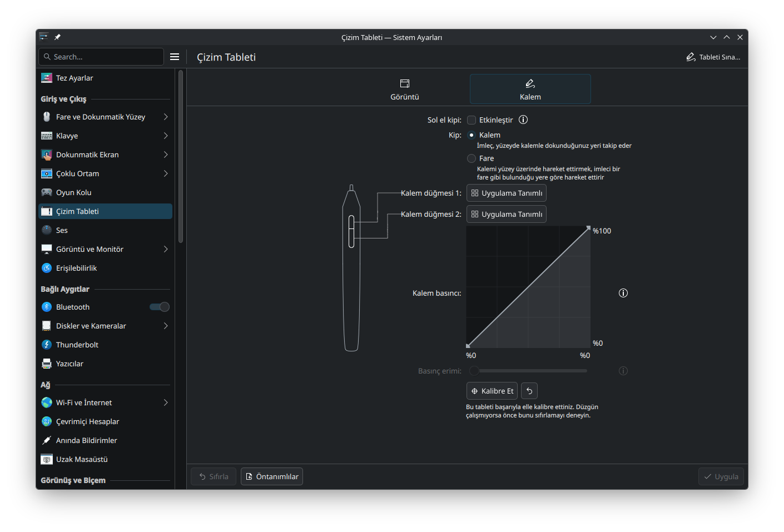Select the Kalem mode radio button
Image resolution: width=784 pixels, height=532 pixels.
coord(472,135)
